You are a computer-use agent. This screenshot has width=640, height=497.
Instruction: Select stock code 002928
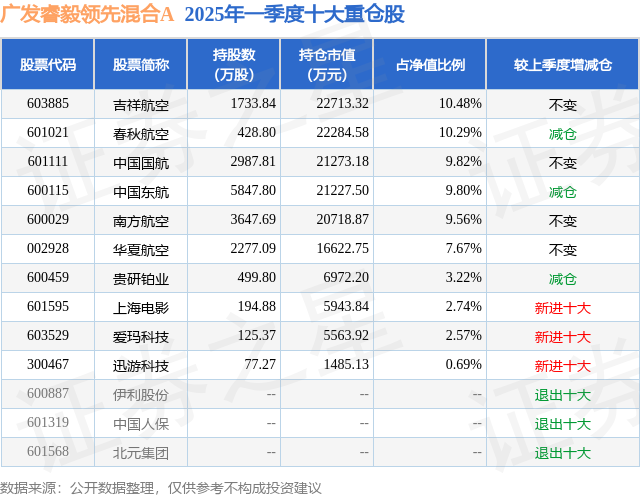[48, 248]
